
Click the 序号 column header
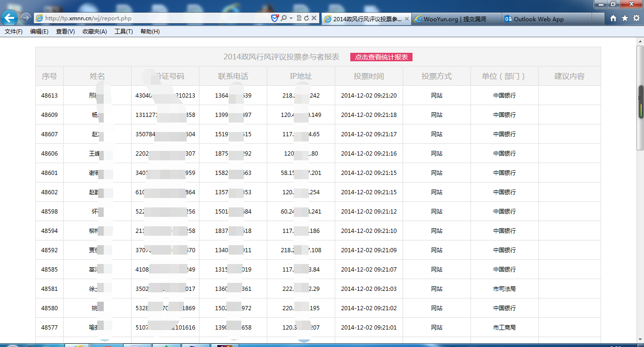coord(50,76)
